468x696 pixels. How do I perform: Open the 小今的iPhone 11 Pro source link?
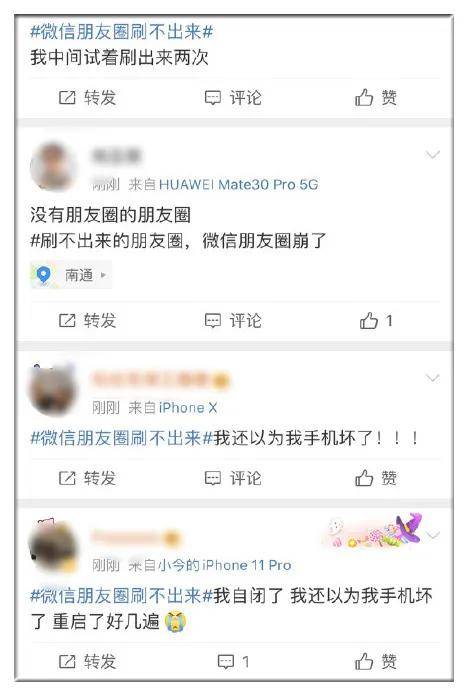[x=225, y=565]
